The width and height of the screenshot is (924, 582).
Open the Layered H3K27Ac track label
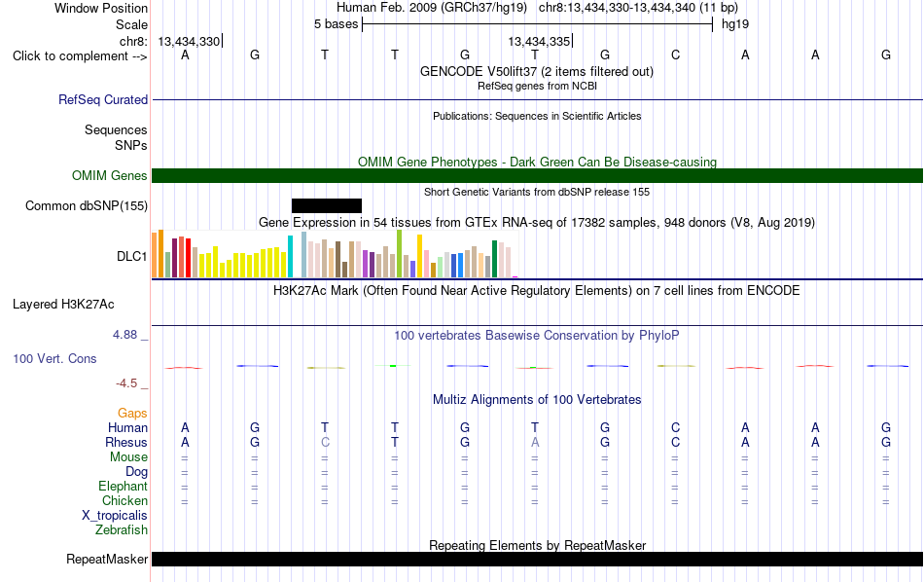click(63, 305)
